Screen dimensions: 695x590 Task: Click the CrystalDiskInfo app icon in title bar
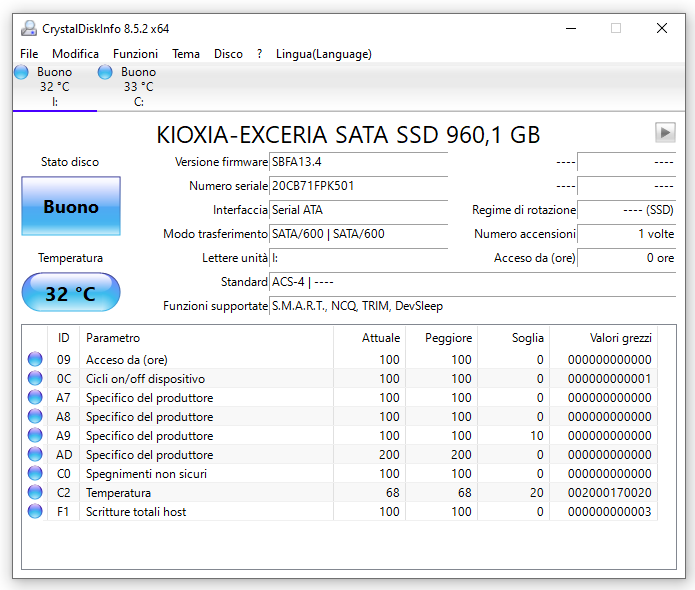click(29, 28)
